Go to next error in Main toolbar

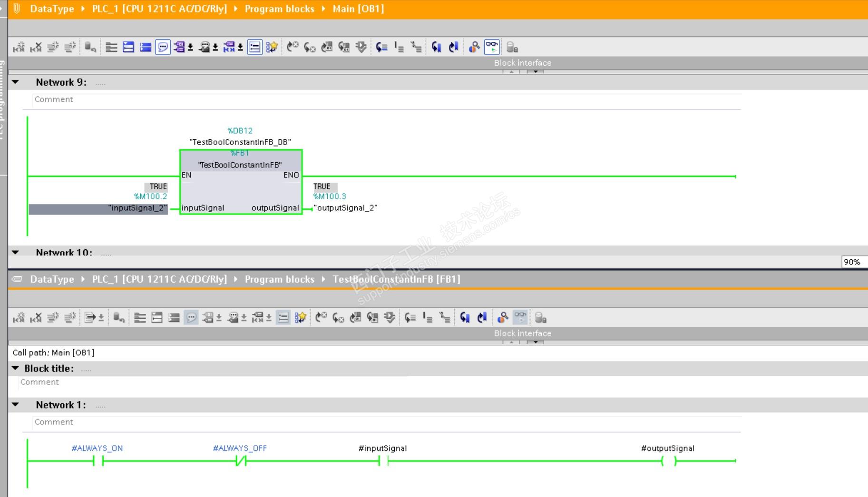coord(310,47)
